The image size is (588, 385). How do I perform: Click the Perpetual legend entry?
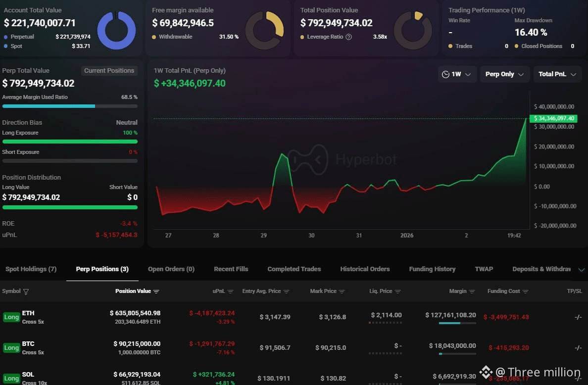(47, 37)
